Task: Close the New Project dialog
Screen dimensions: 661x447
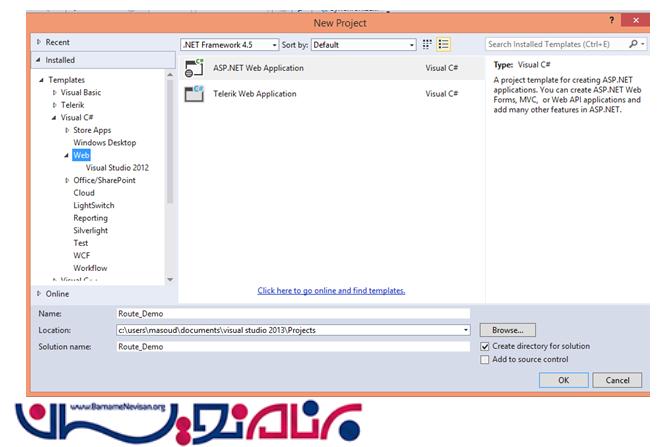Action: tap(636, 20)
